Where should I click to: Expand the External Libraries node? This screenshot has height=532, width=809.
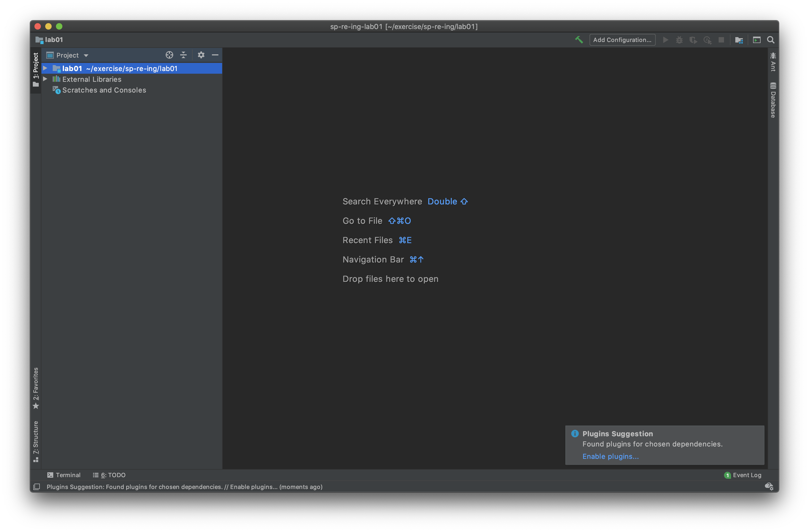coord(45,79)
